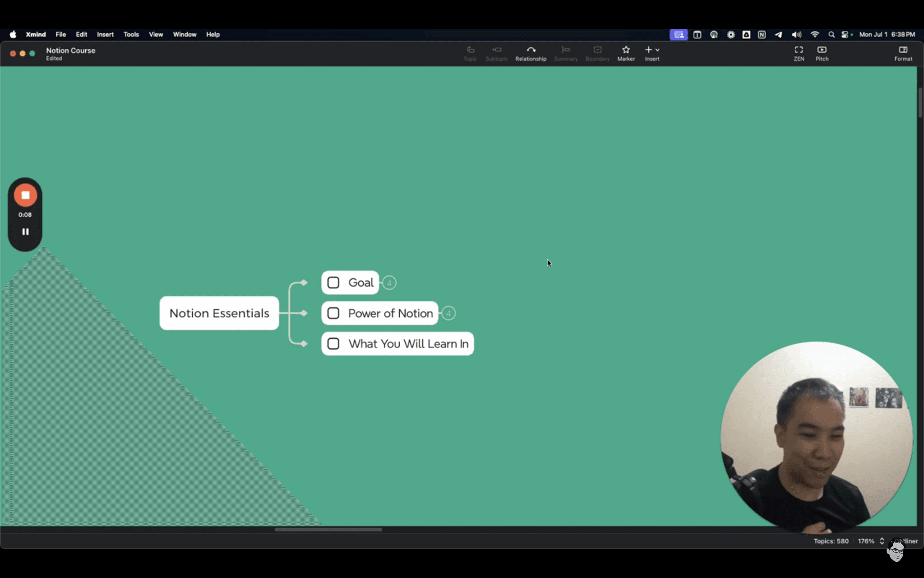
Task: Select the What You Will Learn In label
Action: click(x=408, y=344)
